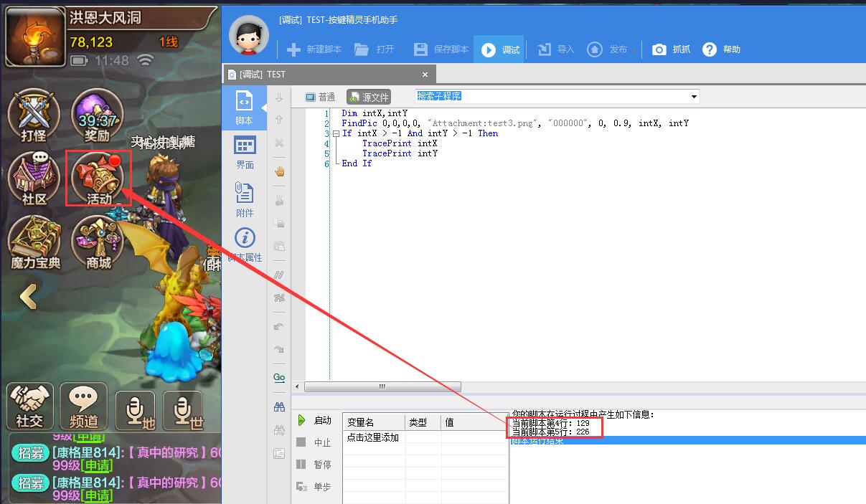This screenshot has height=504, width=866.
Task: Click the 调试 debug toolbar tab
Action: point(502,49)
